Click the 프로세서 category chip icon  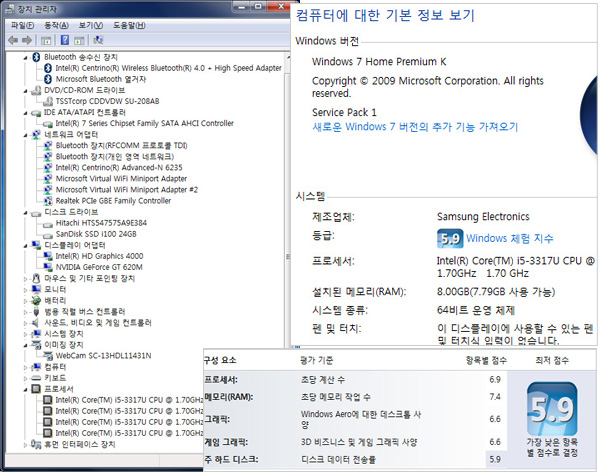pyautogui.click(x=36, y=389)
